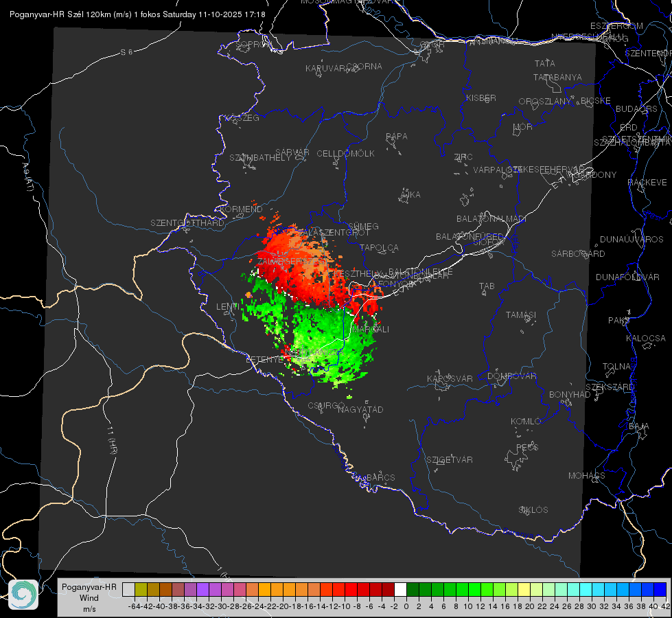Click the ZIRC city label
The height and width of the screenshot is (618, 672).
[463, 157]
